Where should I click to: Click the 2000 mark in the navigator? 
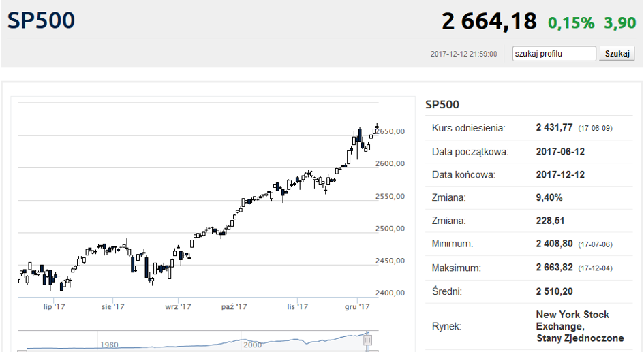pyautogui.click(x=251, y=345)
